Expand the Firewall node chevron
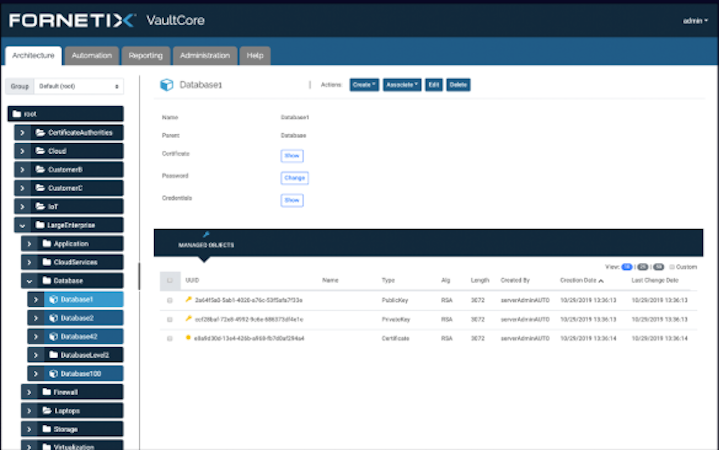Image resolution: width=719 pixels, height=450 pixels. (x=29, y=392)
